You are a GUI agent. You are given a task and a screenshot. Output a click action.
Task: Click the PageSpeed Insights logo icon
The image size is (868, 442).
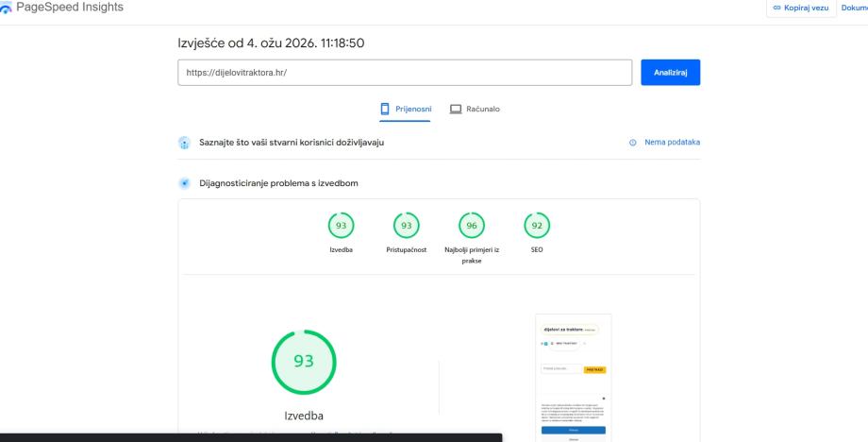pyautogui.click(x=5, y=8)
